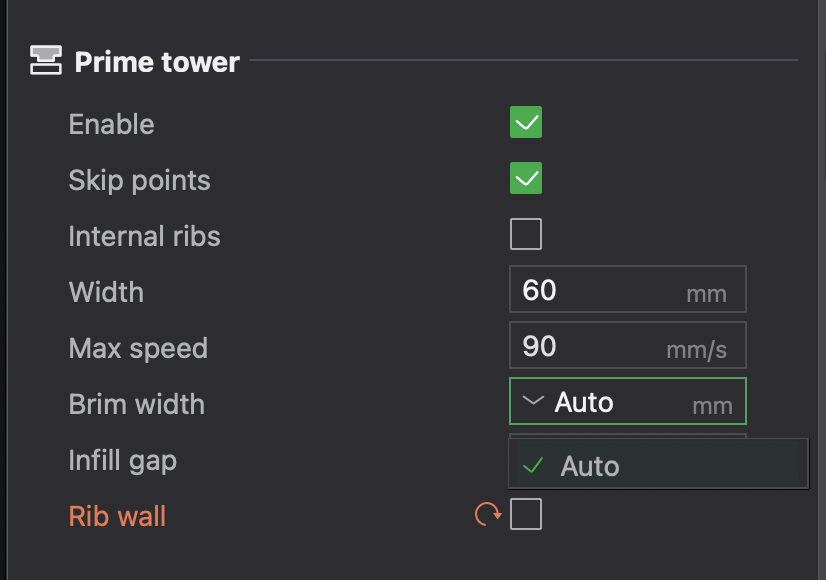Screen dimensions: 826x580
Task: Disable the Prime tower Enable checkbox
Action: pos(526,122)
